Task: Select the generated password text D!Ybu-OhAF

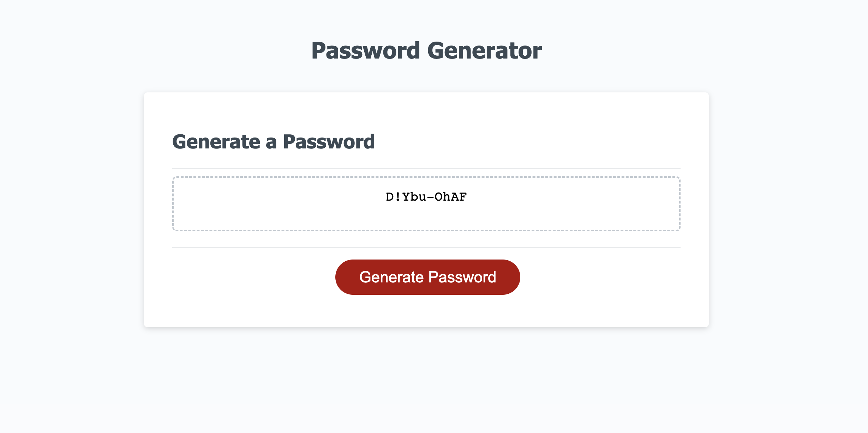Action: click(426, 196)
